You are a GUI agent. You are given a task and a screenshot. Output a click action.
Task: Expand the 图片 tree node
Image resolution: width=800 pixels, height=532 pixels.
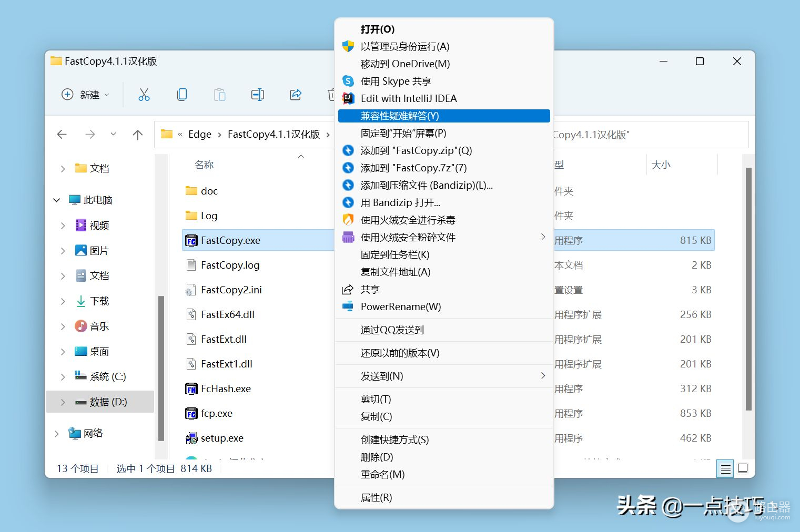63,251
